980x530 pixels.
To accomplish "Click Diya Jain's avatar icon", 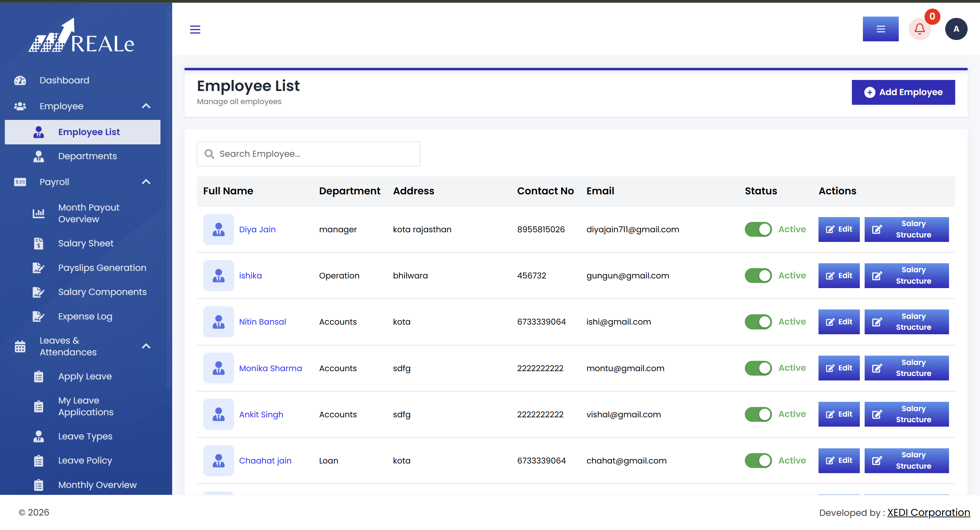I will tap(218, 230).
